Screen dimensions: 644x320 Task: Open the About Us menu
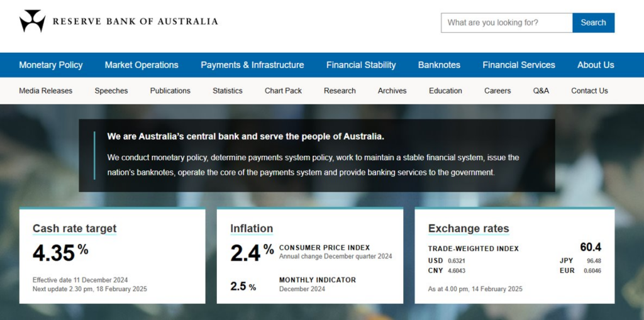596,65
